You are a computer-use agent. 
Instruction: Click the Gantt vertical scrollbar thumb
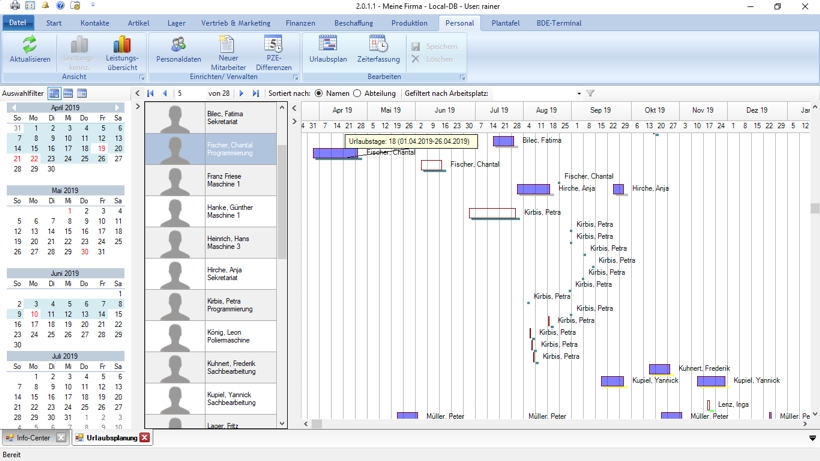coord(815,208)
